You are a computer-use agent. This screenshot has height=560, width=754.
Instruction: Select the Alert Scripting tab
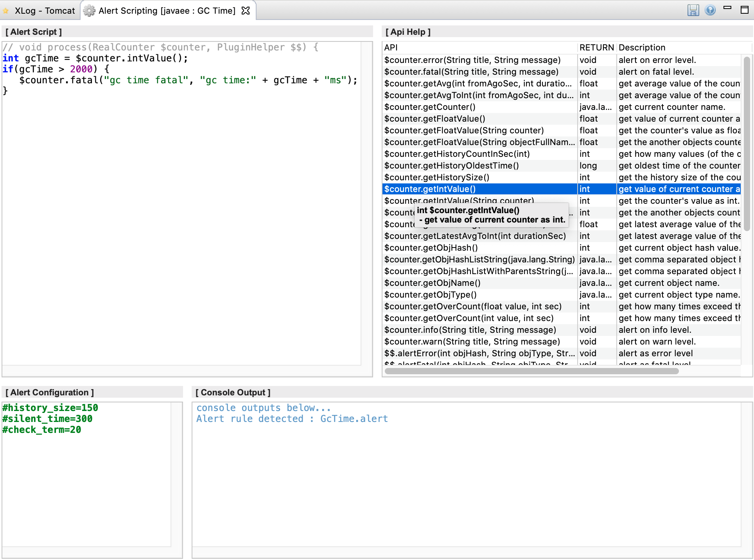point(167,11)
